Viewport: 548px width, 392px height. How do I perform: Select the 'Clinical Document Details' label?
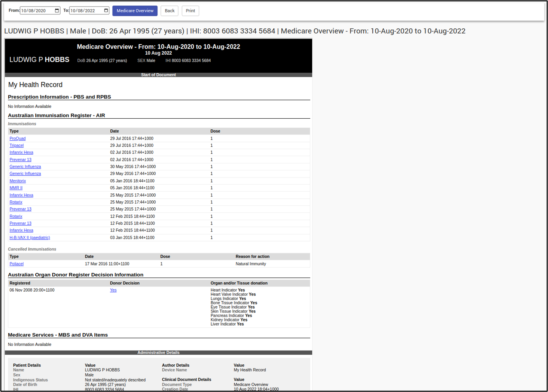[x=186, y=380]
